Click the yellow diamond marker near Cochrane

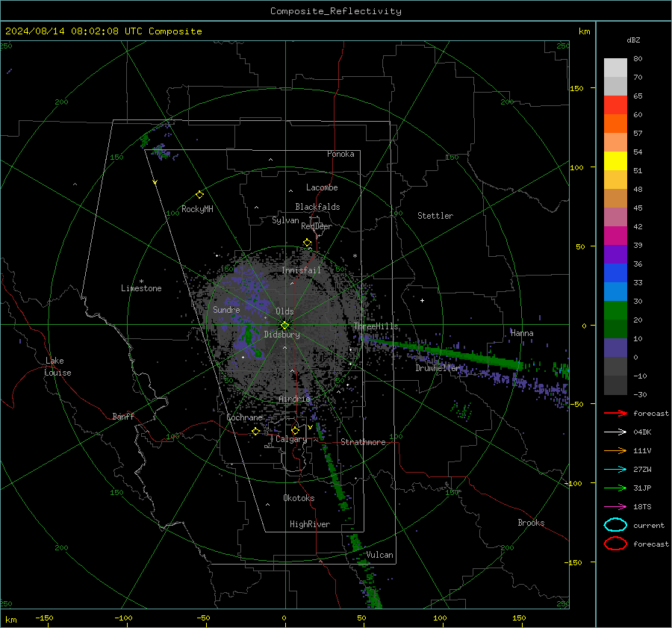(x=256, y=431)
